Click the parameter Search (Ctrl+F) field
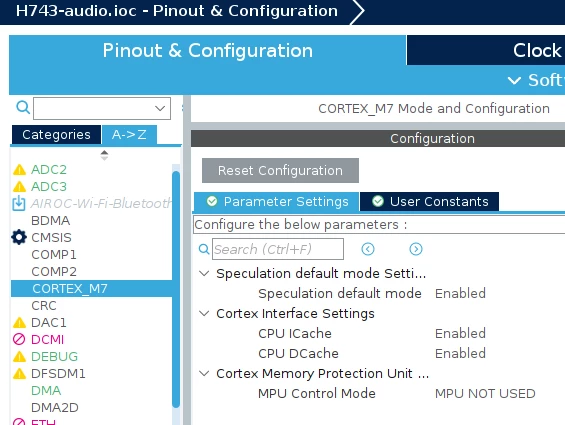The image size is (565, 425). coord(278,249)
